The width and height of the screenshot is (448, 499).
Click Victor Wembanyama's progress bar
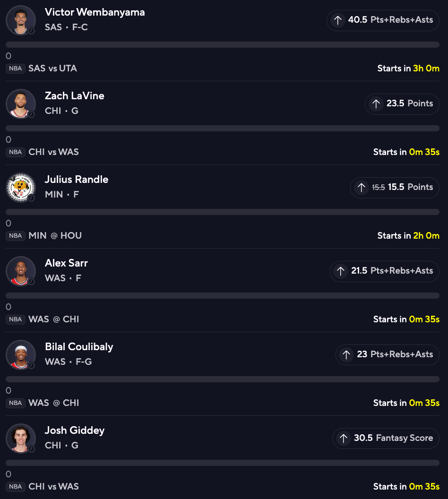pos(223,45)
